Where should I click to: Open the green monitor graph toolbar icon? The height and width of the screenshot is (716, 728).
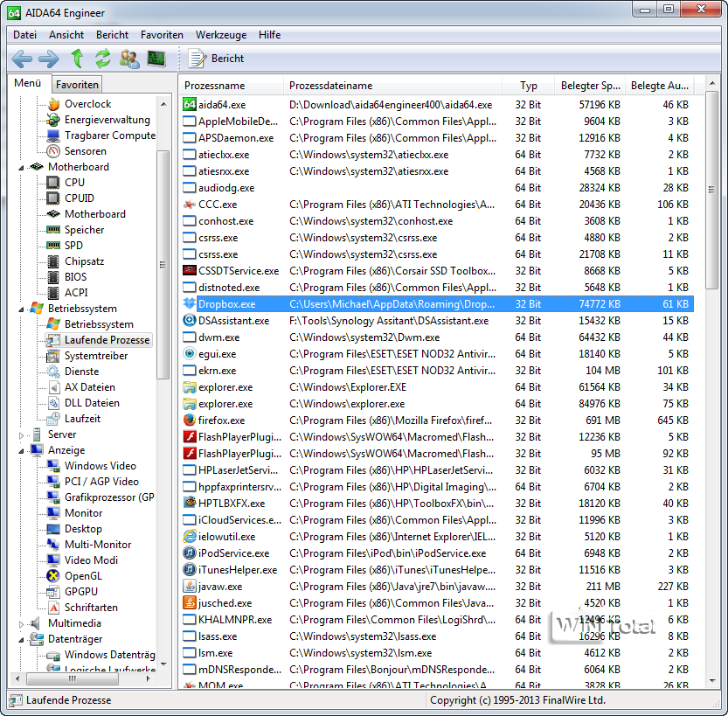coord(156,59)
